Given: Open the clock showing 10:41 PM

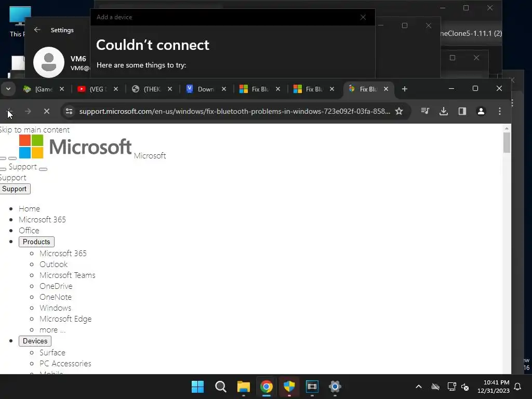Looking at the screenshot, I should click(494, 387).
